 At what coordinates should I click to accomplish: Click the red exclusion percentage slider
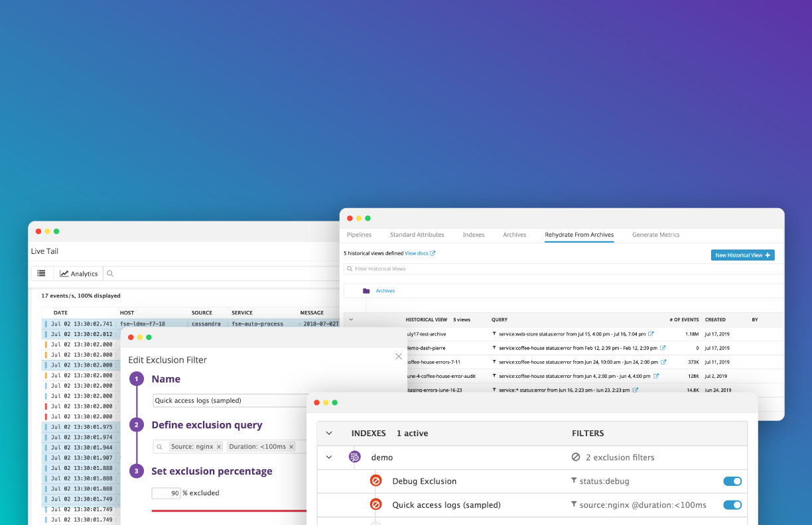pyautogui.click(x=229, y=511)
